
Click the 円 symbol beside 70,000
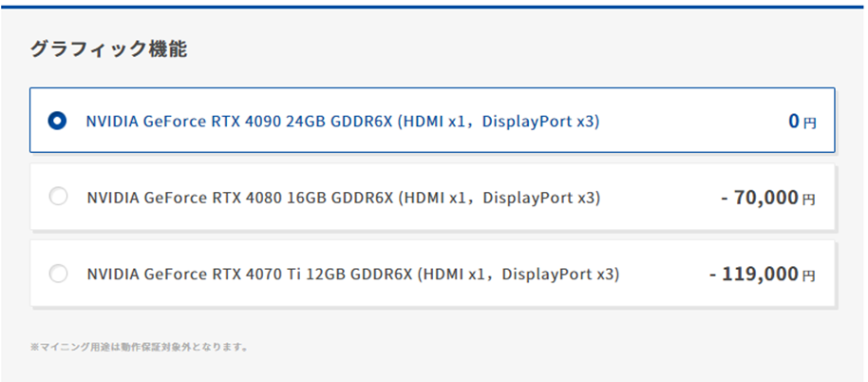pyautogui.click(x=809, y=201)
